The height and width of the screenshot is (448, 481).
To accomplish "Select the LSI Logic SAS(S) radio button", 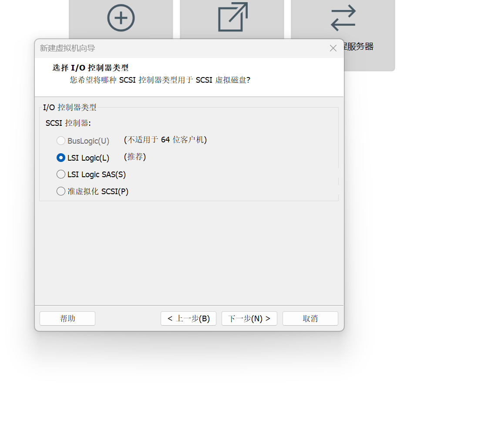I will pos(61,174).
